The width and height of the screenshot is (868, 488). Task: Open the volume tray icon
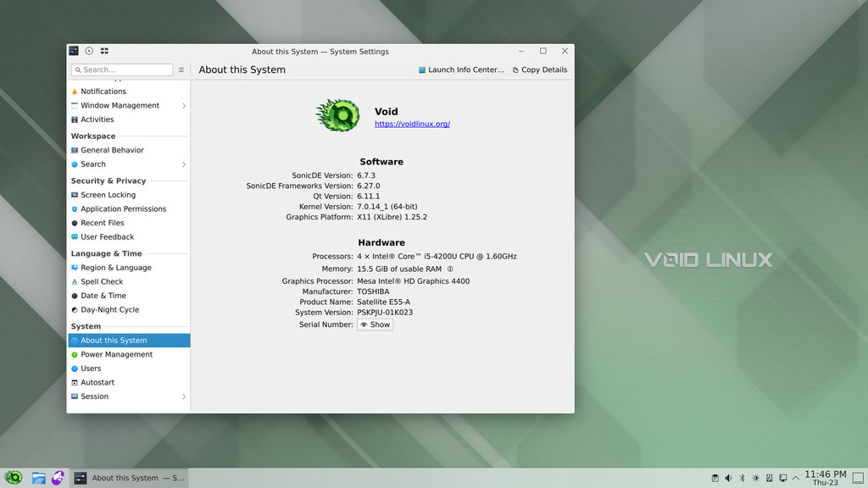pos(728,478)
